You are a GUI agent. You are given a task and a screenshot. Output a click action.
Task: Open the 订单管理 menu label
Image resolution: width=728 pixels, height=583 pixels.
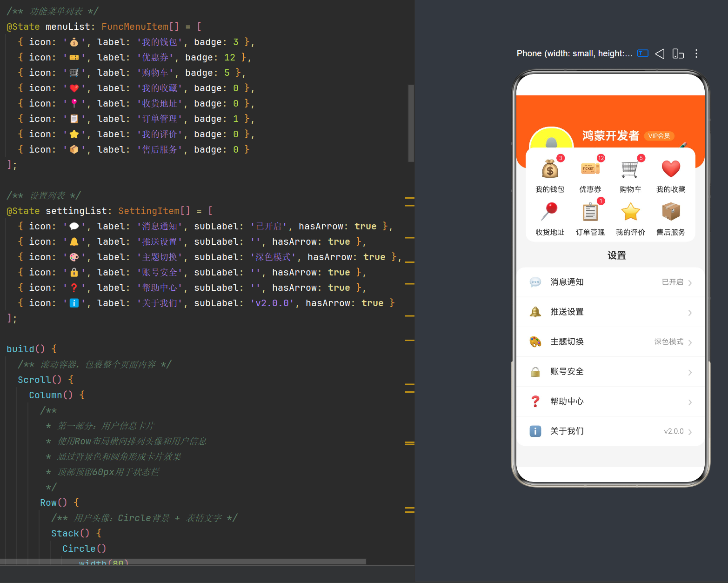tap(590, 232)
